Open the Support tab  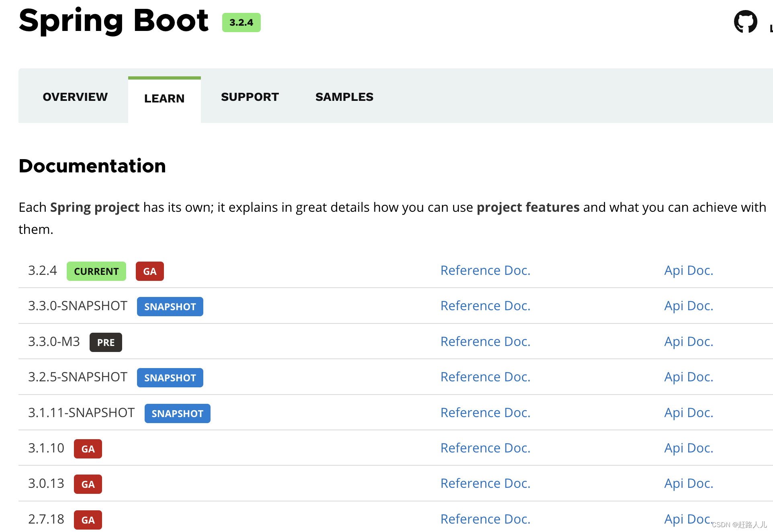(x=249, y=97)
